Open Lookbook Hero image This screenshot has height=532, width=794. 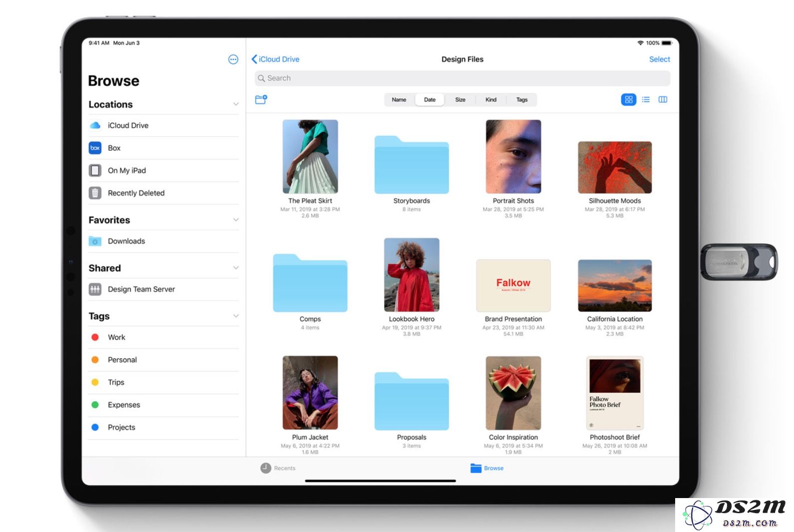pos(411,275)
